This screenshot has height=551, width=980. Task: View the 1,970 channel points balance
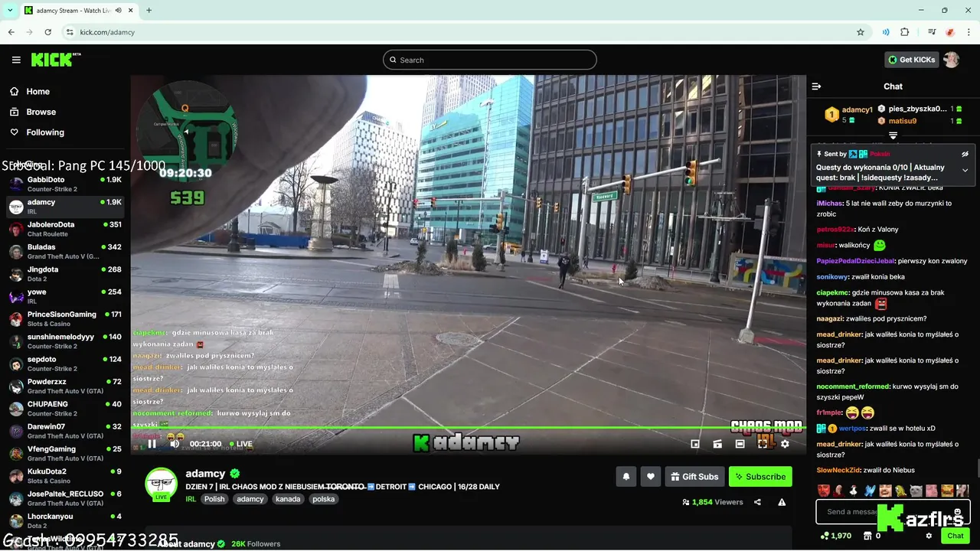tap(835, 536)
